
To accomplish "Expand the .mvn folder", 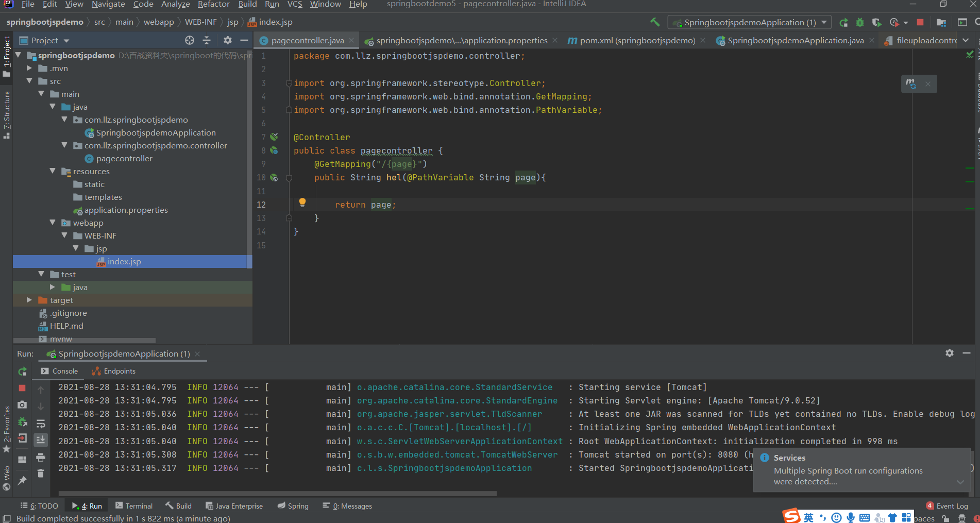I will click(29, 68).
